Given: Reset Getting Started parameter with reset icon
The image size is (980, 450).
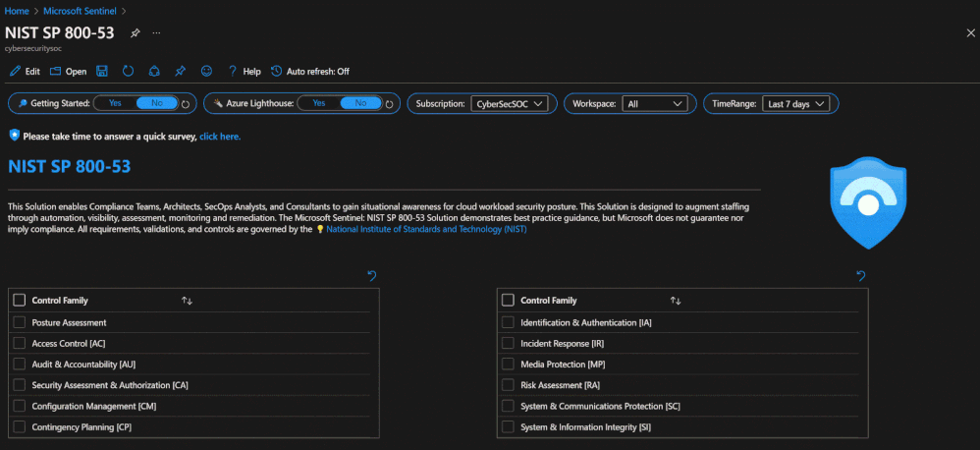Looking at the screenshot, I should tap(186, 104).
